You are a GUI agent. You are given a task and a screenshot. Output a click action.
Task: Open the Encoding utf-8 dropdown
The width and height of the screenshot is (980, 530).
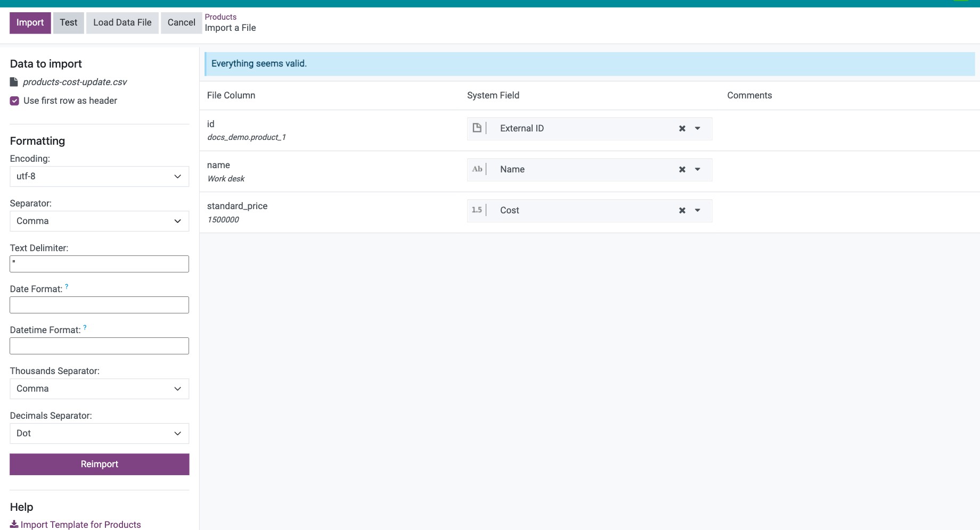point(100,176)
